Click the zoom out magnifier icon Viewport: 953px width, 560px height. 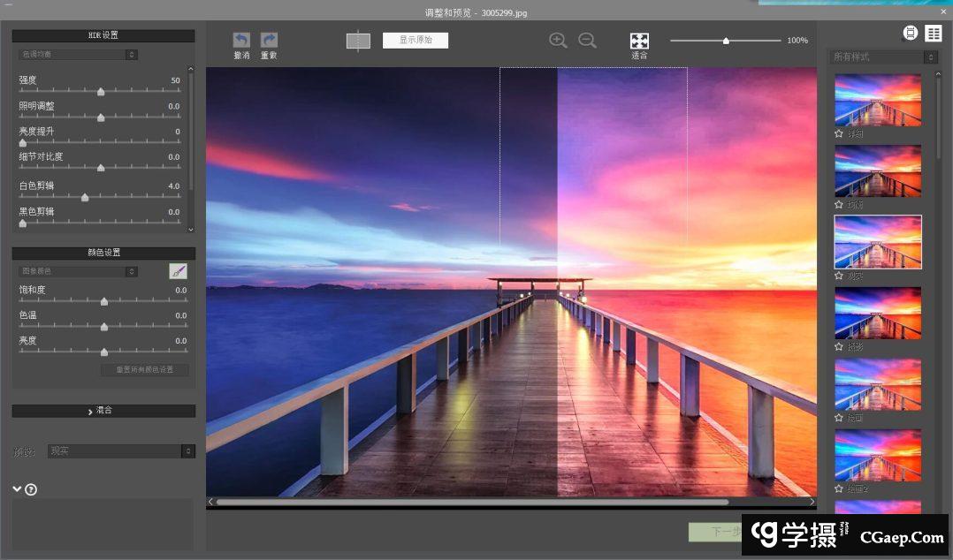(587, 41)
